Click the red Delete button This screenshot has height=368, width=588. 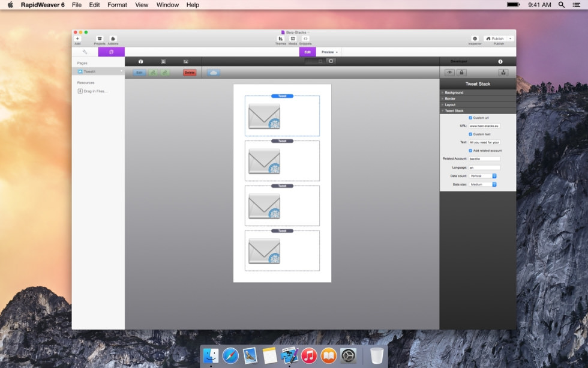190,73
